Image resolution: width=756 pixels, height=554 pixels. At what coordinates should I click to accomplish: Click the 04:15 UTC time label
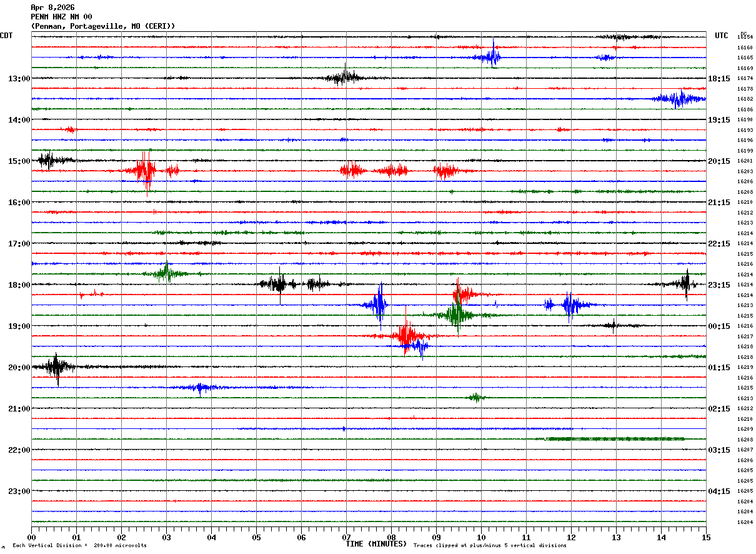pyautogui.click(x=719, y=491)
